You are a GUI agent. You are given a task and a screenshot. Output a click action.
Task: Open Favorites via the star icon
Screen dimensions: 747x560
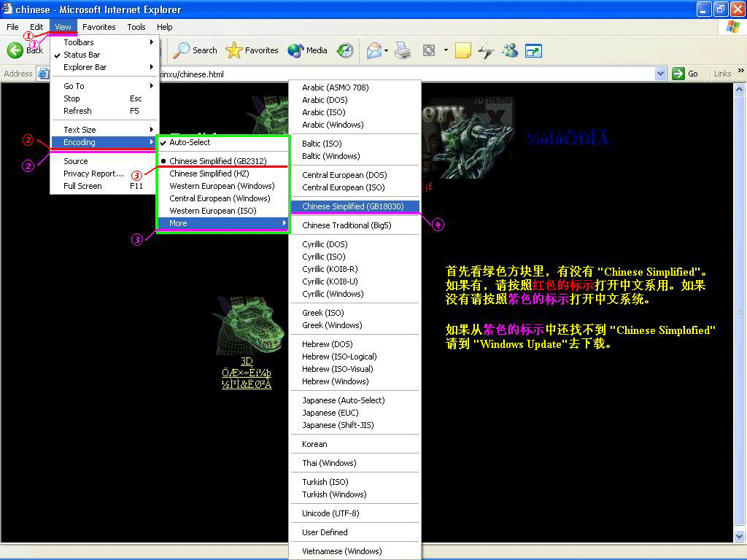tap(234, 50)
